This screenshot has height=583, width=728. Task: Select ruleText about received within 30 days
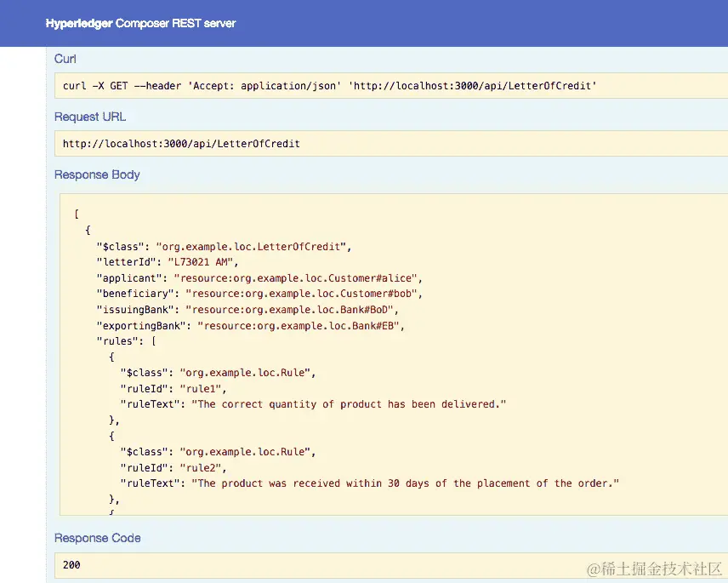coord(370,483)
